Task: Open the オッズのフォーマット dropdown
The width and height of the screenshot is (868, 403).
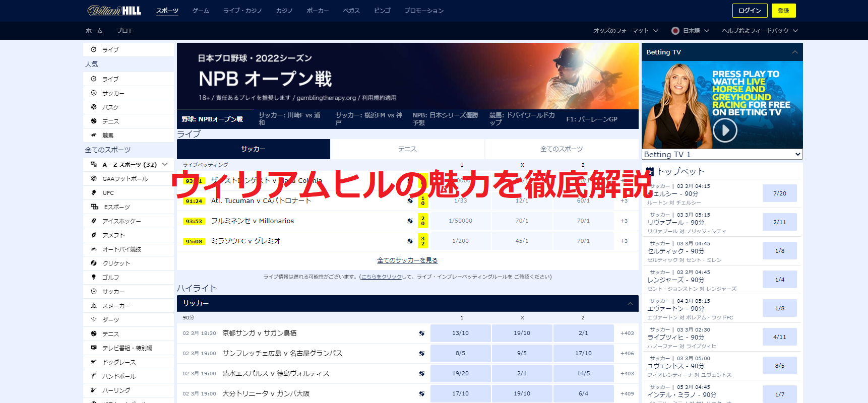Action: [626, 31]
